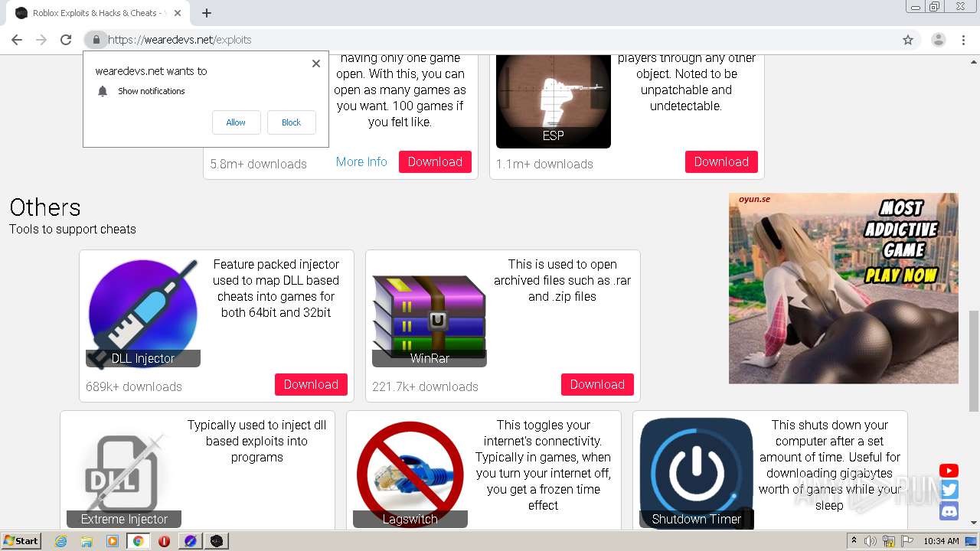The width and height of the screenshot is (980, 551).
Task: Click the '689k+ downloads' text
Action: [134, 386]
